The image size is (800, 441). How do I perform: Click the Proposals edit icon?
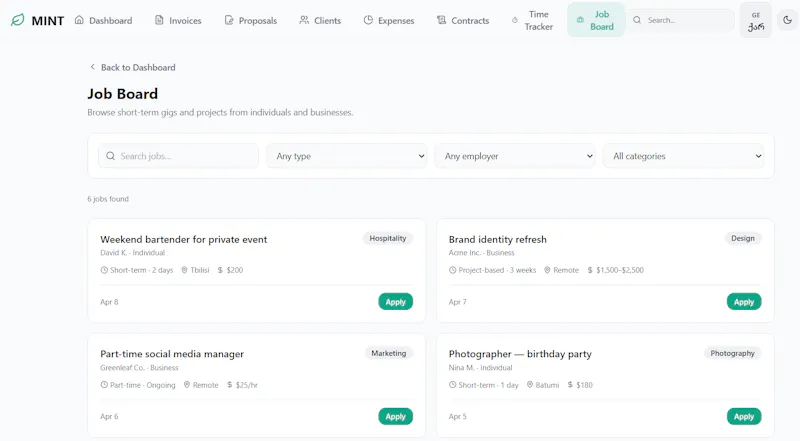coord(229,20)
